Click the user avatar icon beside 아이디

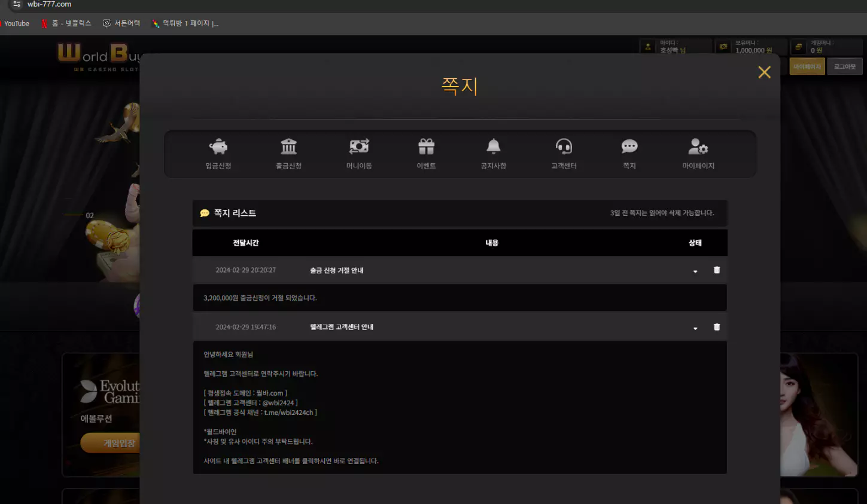click(x=648, y=47)
